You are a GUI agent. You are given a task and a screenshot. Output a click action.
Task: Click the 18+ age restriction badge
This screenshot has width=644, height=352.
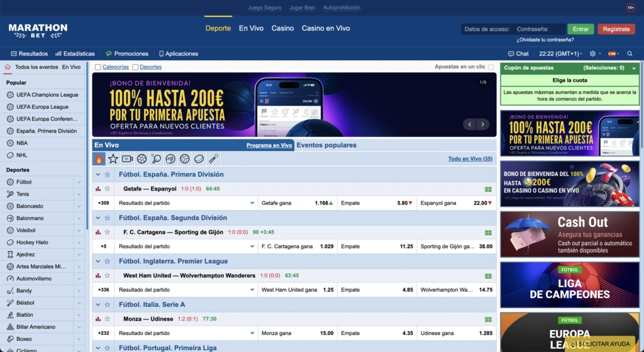coord(630,8)
